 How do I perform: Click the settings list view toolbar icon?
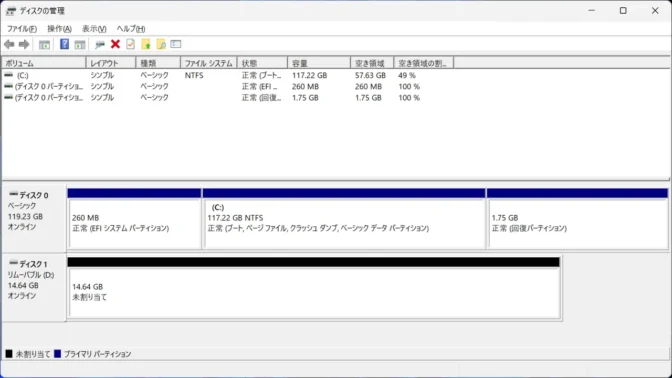[x=176, y=44]
